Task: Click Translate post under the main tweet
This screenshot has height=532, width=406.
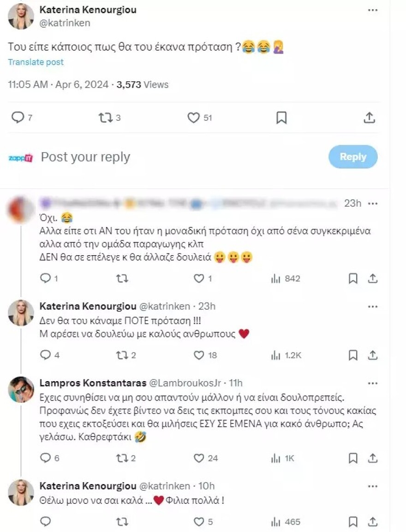Action: pyautogui.click(x=36, y=62)
